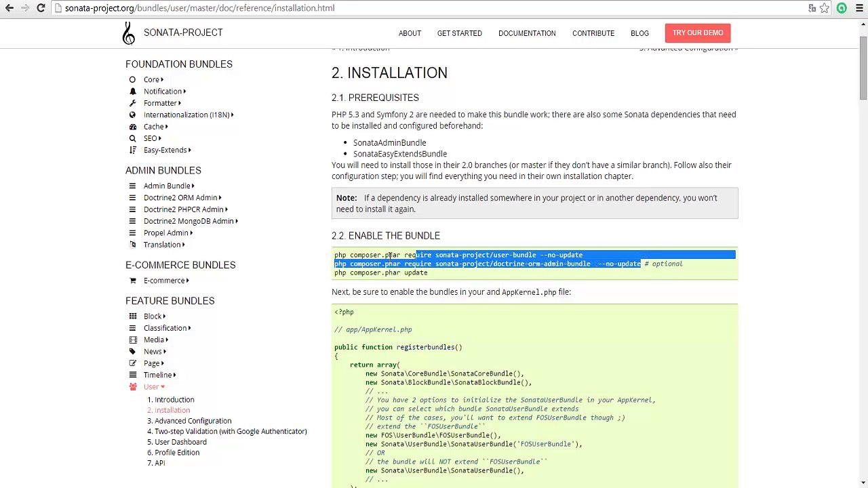Click the globe icon beside Internationalization
Screen dimensions: 868x488
click(132, 115)
